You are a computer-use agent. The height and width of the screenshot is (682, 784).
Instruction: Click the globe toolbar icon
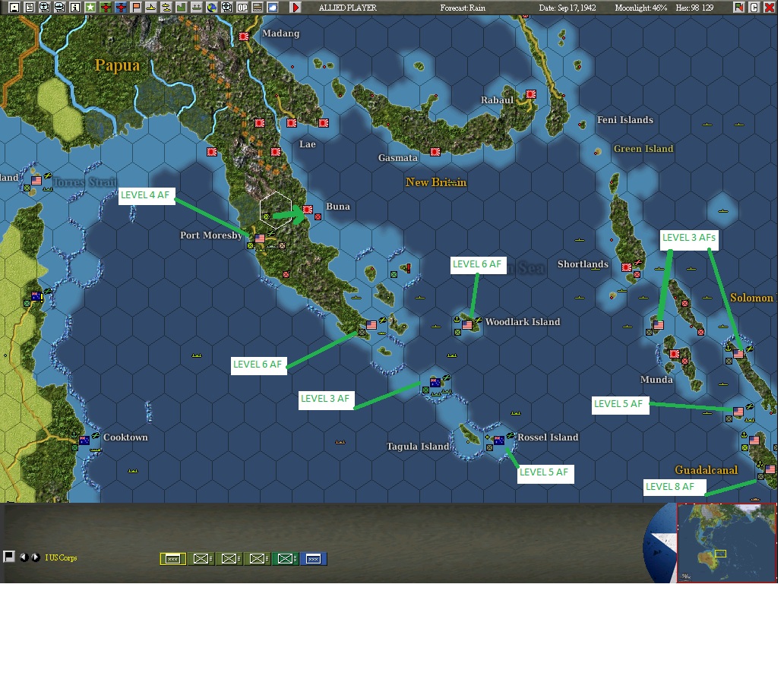pos(211,8)
